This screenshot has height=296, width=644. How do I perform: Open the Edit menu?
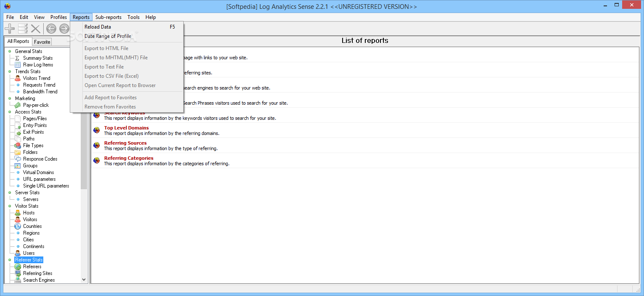tap(24, 17)
